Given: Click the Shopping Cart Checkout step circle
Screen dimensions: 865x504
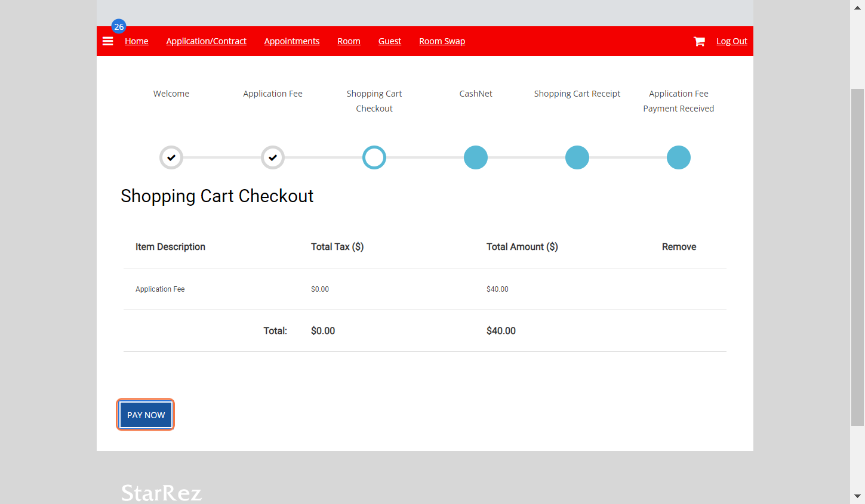Looking at the screenshot, I should tap(374, 157).
